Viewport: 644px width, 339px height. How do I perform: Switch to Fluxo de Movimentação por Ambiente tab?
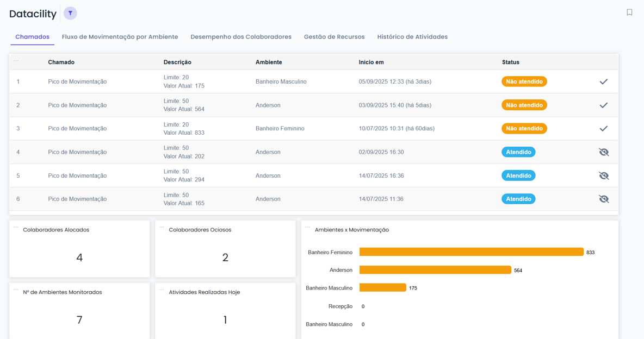(x=120, y=37)
